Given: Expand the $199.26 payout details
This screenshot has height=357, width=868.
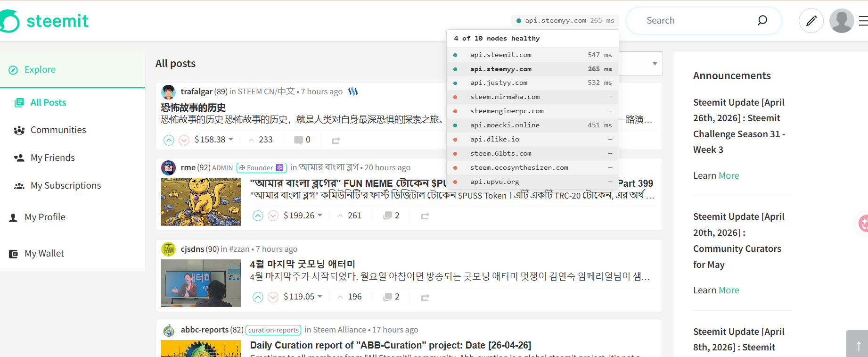Looking at the screenshot, I should tap(303, 216).
